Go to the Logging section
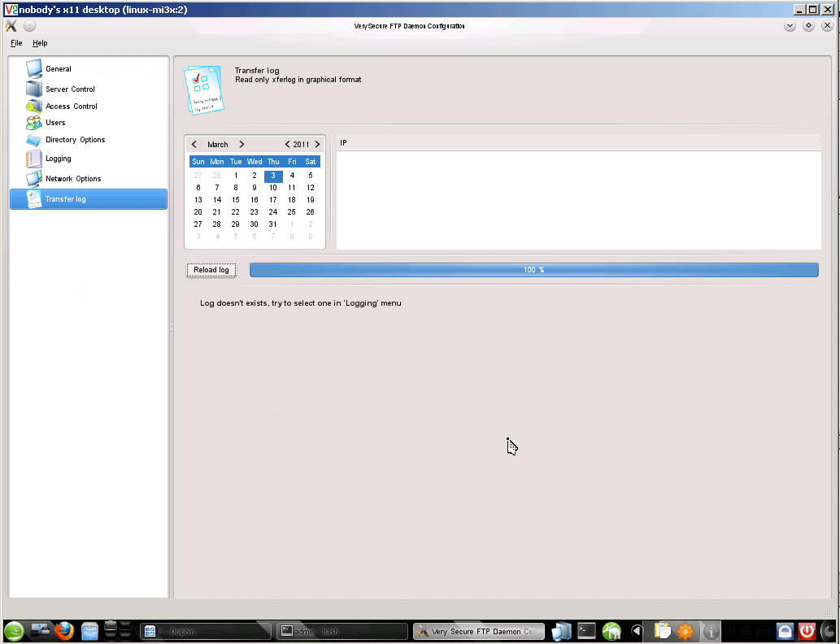The width and height of the screenshot is (840, 644). tap(89, 158)
